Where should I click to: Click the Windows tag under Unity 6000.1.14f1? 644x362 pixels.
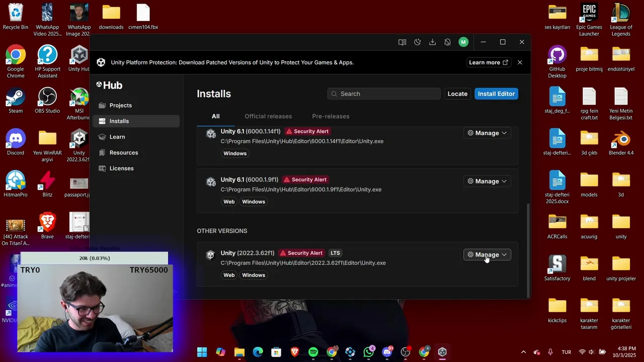tap(235, 153)
